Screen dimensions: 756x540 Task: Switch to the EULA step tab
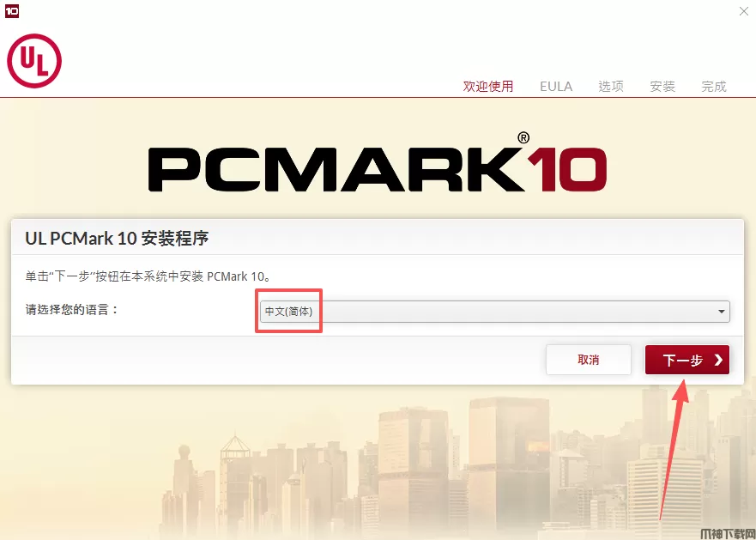tap(556, 87)
